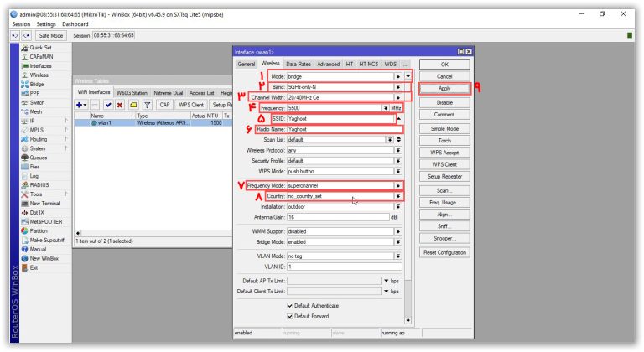Open Quick Set in sidebar
The height and width of the screenshot is (352, 644).
pos(40,48)
